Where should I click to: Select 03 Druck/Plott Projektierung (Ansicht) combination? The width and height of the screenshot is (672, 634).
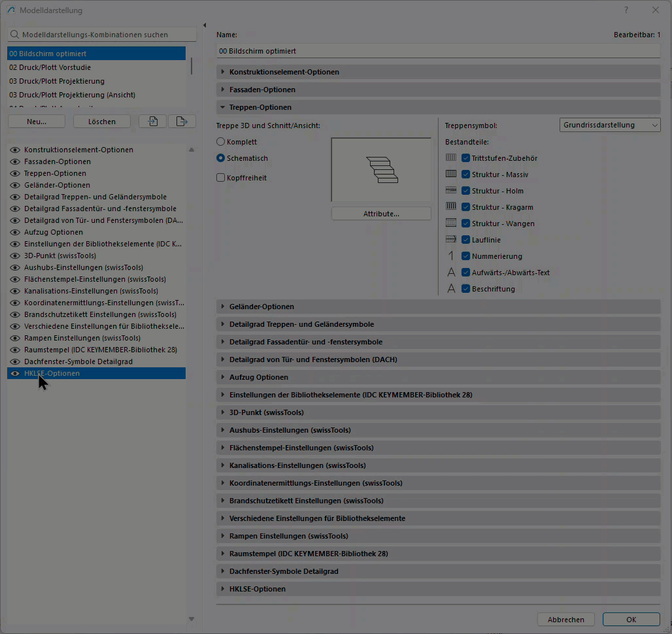[72, 95]
